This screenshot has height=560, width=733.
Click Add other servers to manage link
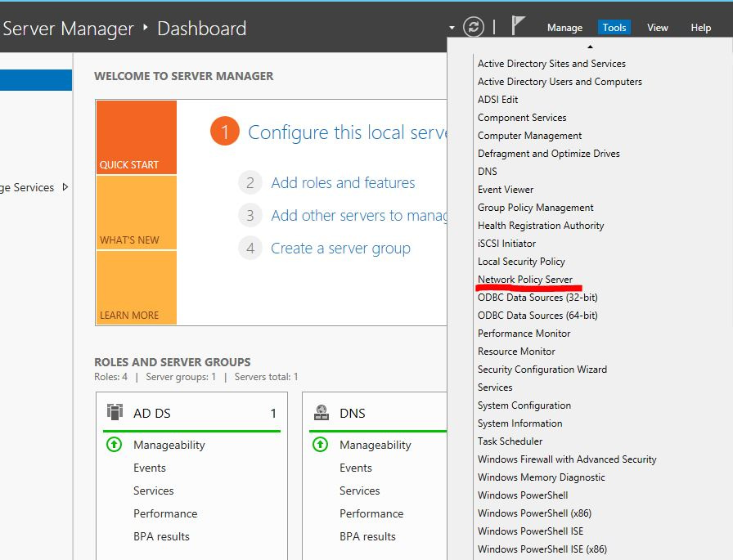(x=359, y=215)
